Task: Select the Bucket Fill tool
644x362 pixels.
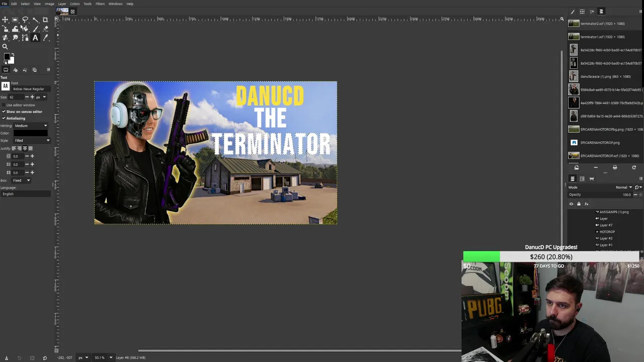Action: [x=25, y=29]
